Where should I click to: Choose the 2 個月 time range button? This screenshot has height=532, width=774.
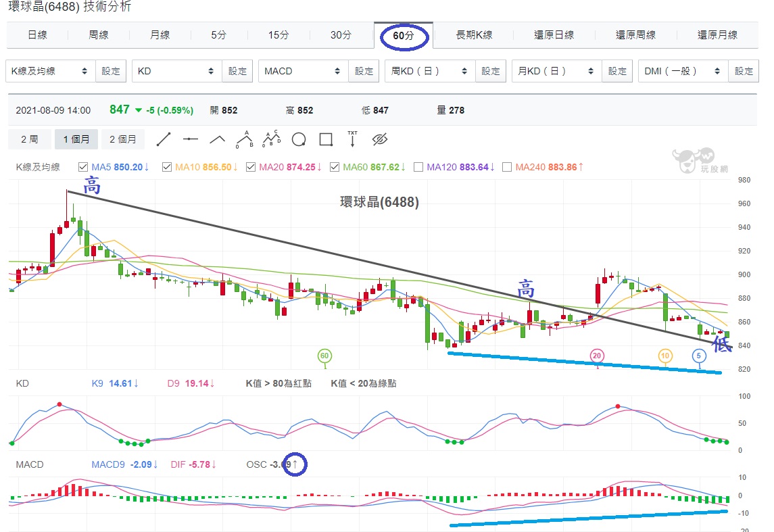(x=122, y=140)
